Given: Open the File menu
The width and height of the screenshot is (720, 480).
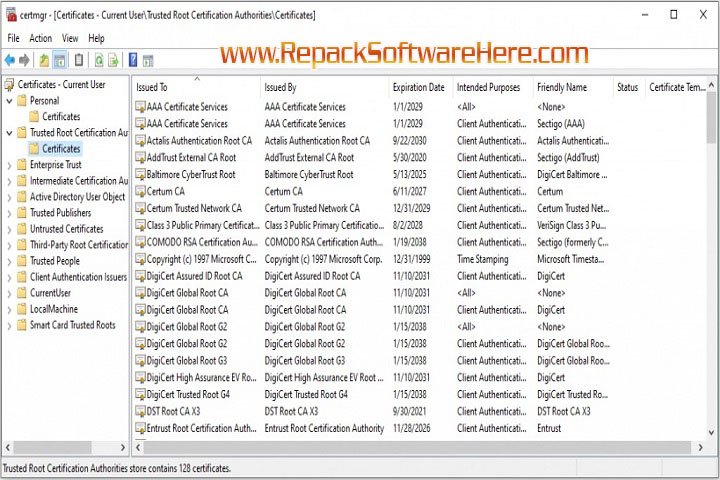Looking at the screenshot, I should 13,38.
